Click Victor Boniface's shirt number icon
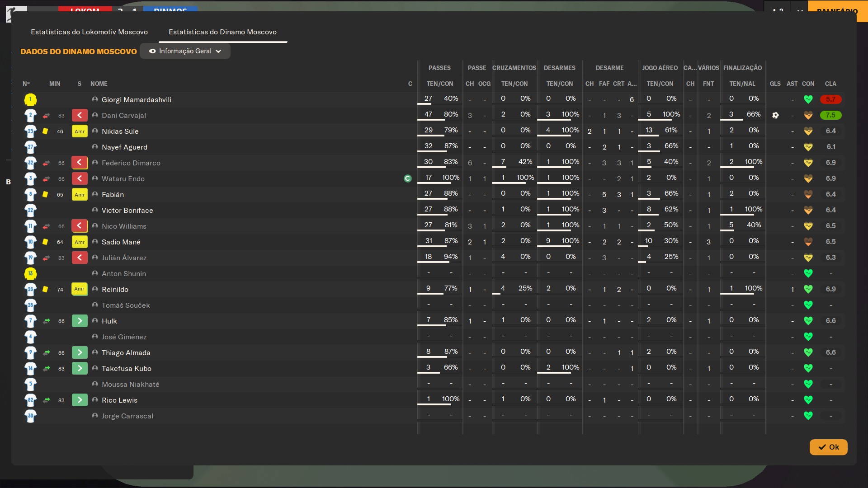This screenshot has width=868, height=488. 30,210
